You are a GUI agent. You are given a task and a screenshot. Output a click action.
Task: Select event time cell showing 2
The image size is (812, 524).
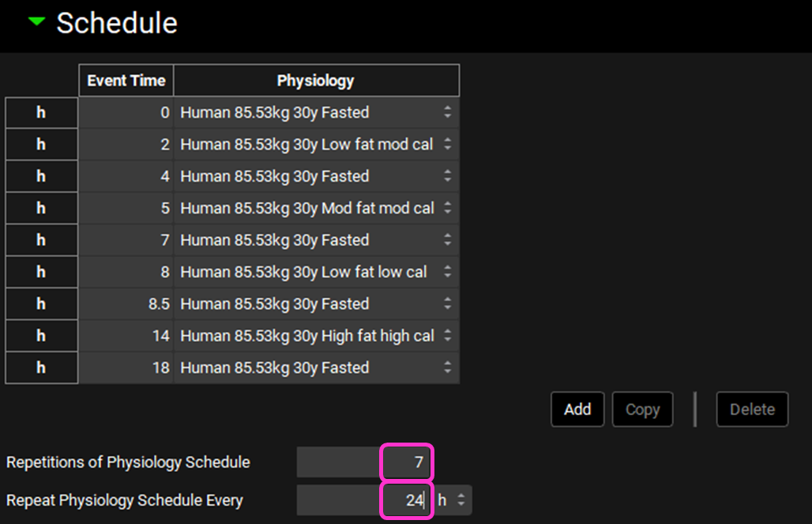pyautogui.click(x=126, y=145)
